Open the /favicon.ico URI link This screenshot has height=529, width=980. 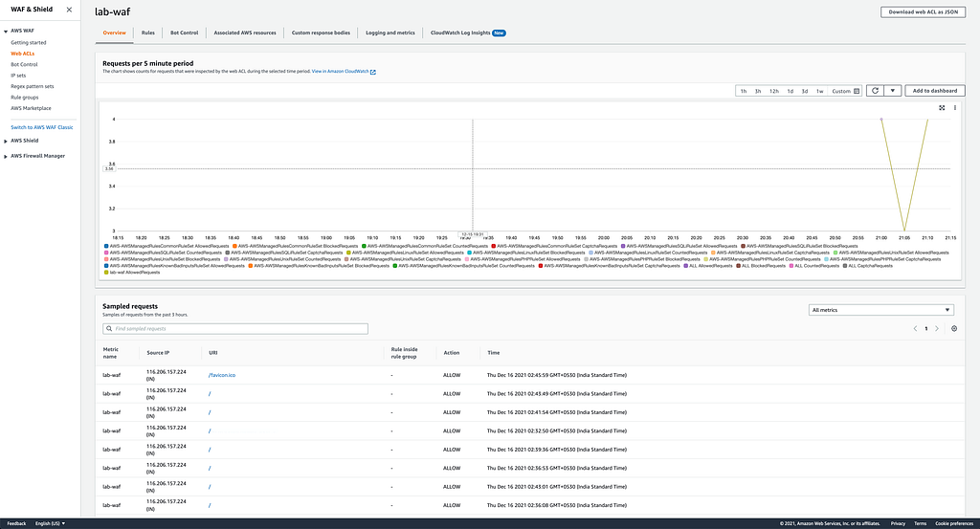tap(222, 375)
